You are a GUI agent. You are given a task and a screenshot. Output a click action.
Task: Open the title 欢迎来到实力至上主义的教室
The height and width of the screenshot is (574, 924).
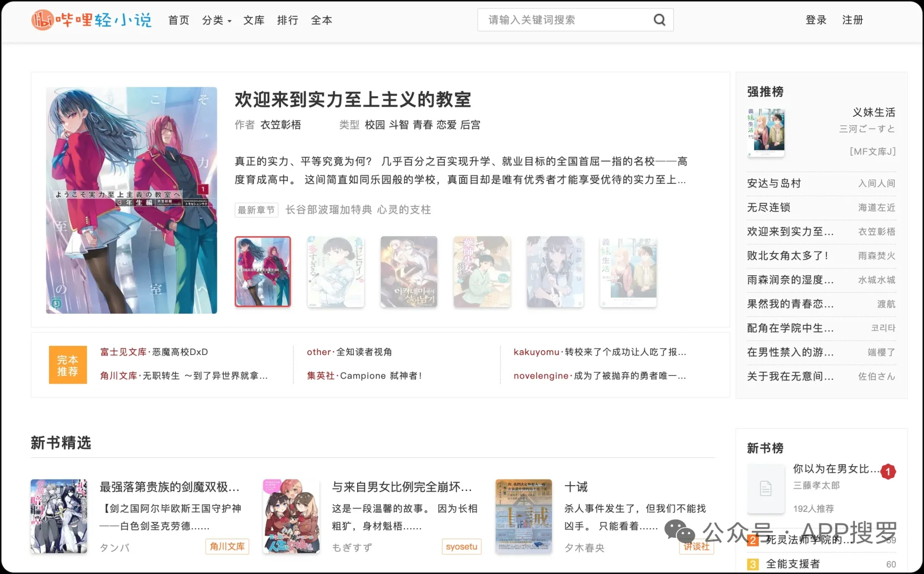(x=353, y=99)
